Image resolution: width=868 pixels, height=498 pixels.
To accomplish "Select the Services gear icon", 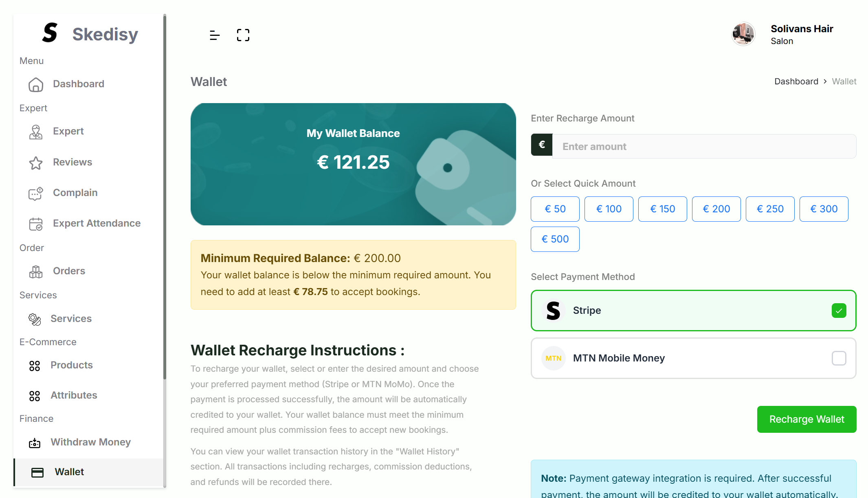I will pos(35,320).
